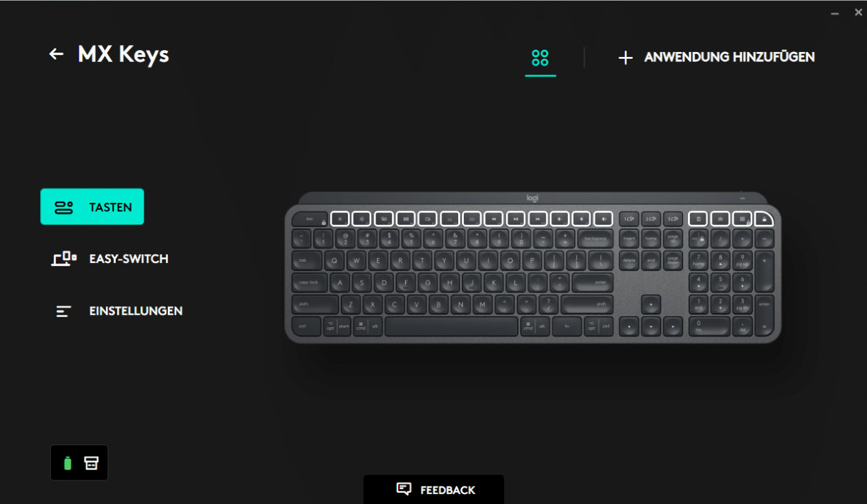The height and width of the screenshot is (504, 867).
Task: Select the previous track (rewind) key
Action: (494, 219)
